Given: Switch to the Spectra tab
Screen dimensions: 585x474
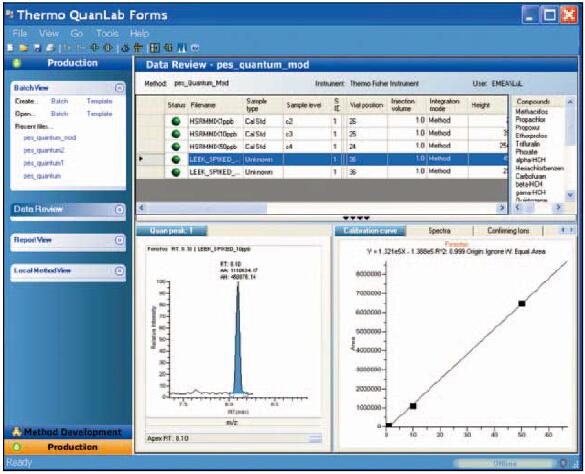Looking at the screenshot, I should tap(439, 231).
